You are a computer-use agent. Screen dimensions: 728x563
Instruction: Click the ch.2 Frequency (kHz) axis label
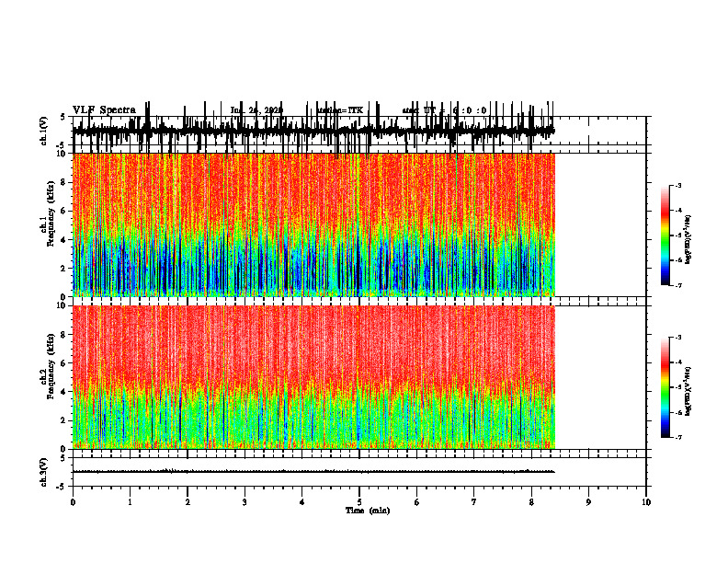tap(48, 366)
